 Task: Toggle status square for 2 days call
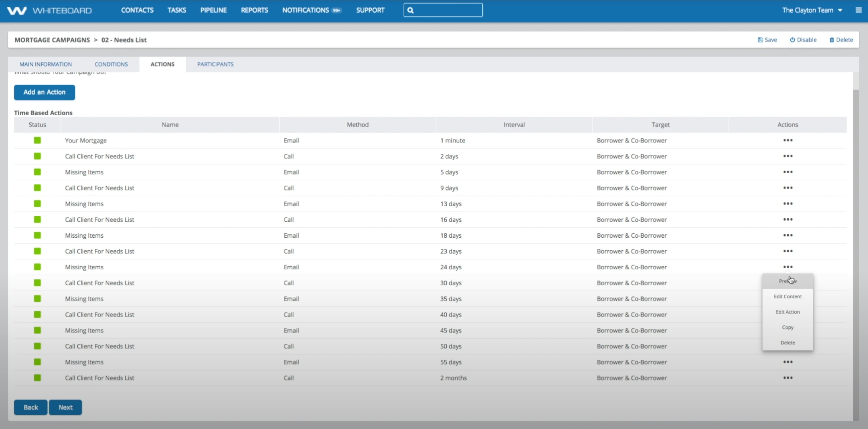pyautogui.click(x=37, y=156)
